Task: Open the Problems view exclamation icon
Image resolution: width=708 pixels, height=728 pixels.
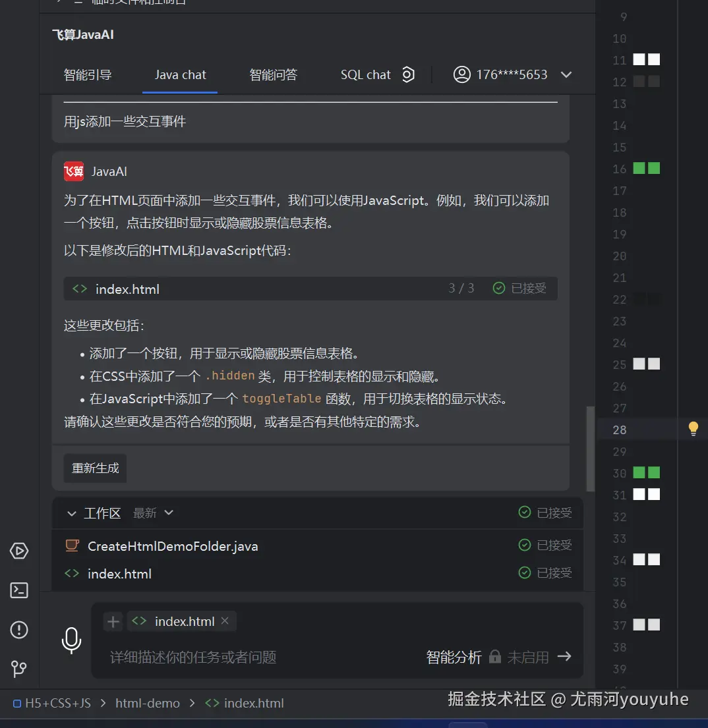Action: coord(18,630)
